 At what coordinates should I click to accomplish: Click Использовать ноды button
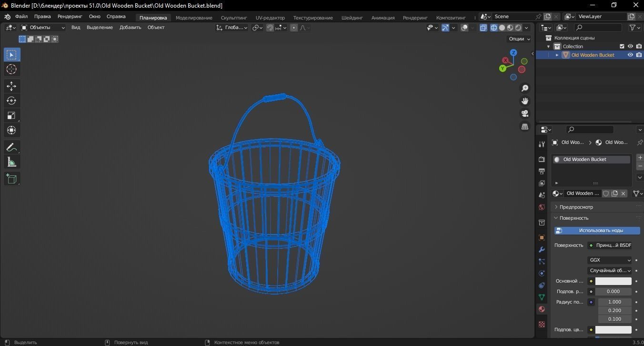[x=597, y=231]
